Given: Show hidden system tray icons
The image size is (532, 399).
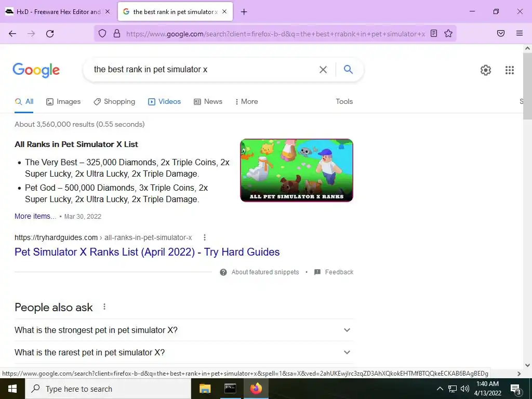Looking at the screenshot, I should (x=440, y=389).
